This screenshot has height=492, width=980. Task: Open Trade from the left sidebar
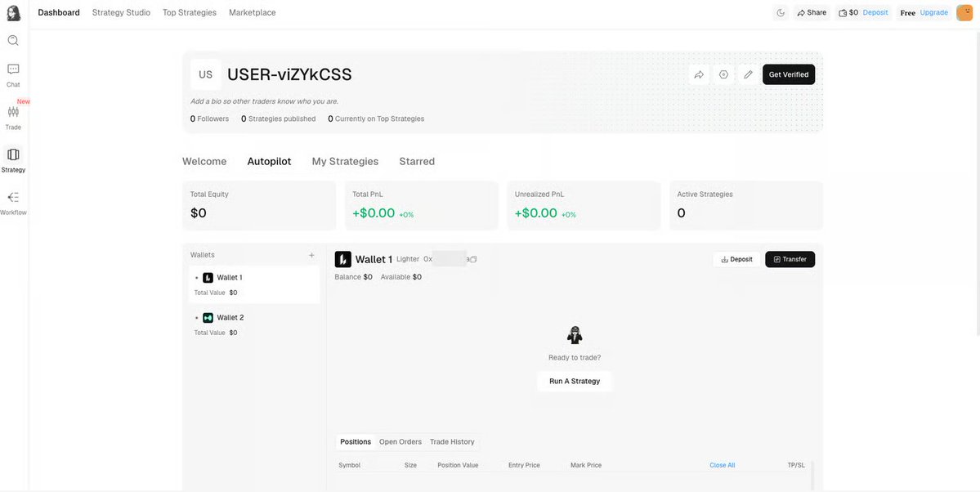click(x=13, y=117)
